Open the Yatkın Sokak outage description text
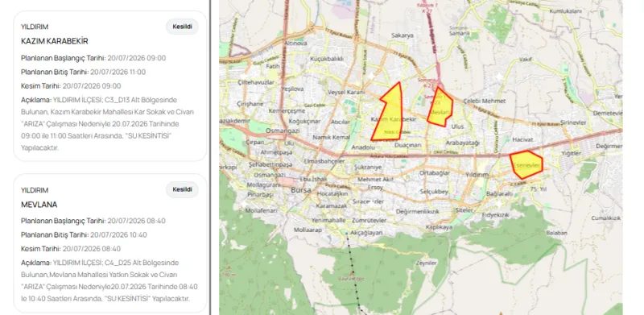Viewport: 644px width, 315px height. pyautogui.click(x=109, y=280)
